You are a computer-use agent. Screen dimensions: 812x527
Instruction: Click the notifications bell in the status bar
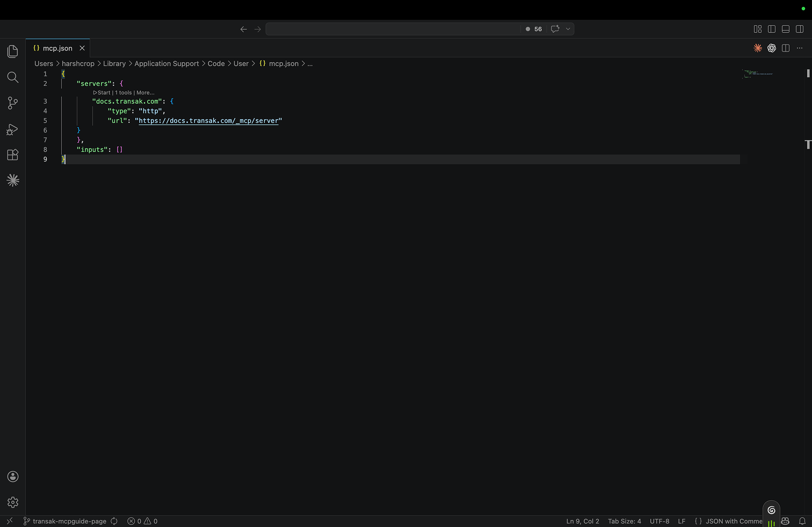pos(802,521)
